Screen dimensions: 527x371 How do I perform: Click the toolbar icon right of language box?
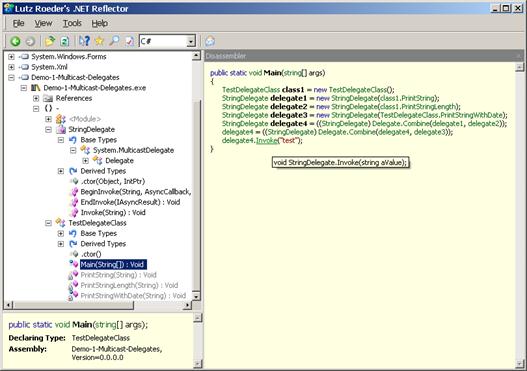pos(210,41)
